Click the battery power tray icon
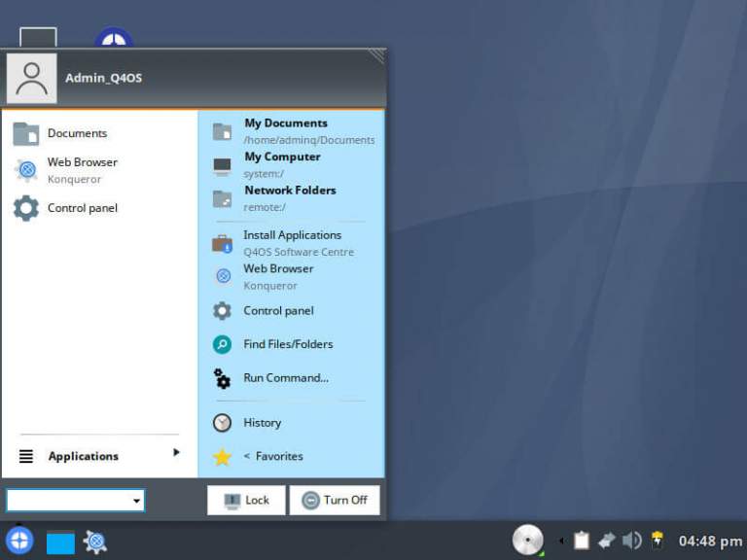 click(x=658, y=541)
